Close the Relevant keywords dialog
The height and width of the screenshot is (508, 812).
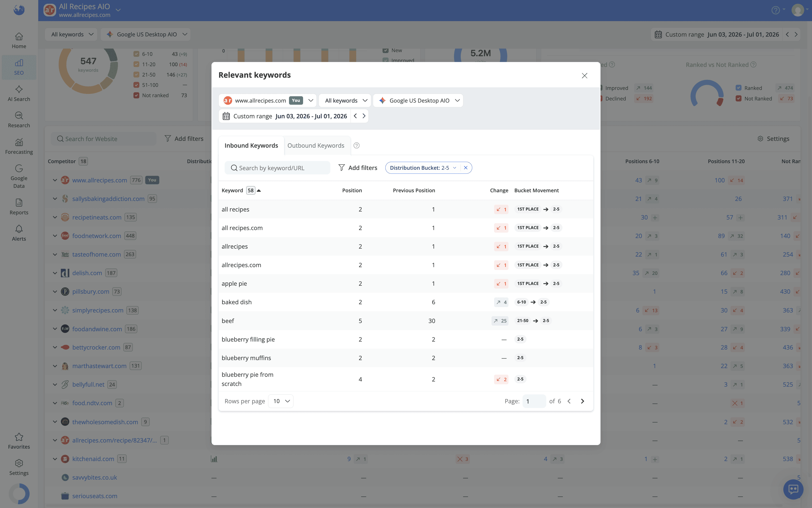tap(584, 76)
